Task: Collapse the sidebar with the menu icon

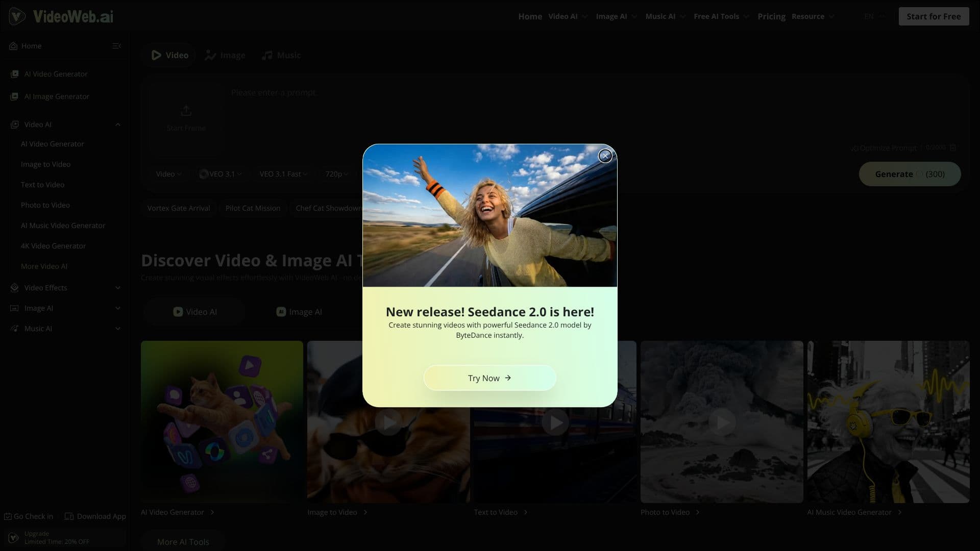Action: tap(117, 46)
